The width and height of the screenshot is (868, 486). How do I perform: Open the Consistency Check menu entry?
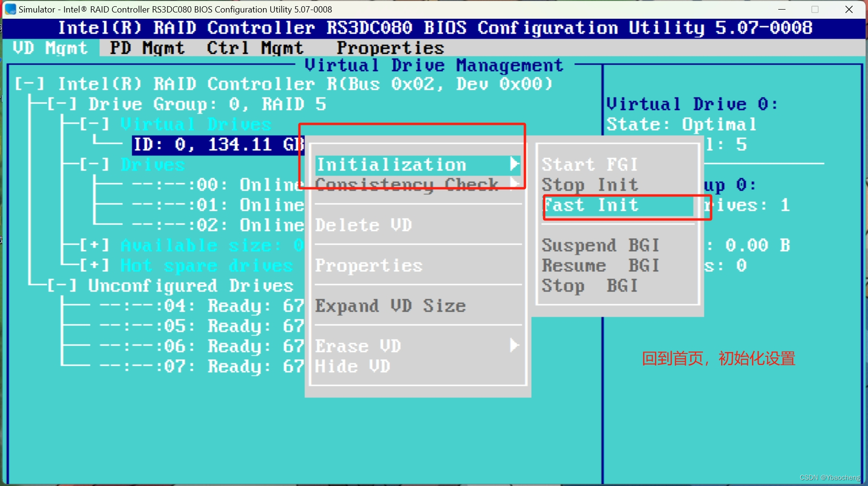point(417,185)
